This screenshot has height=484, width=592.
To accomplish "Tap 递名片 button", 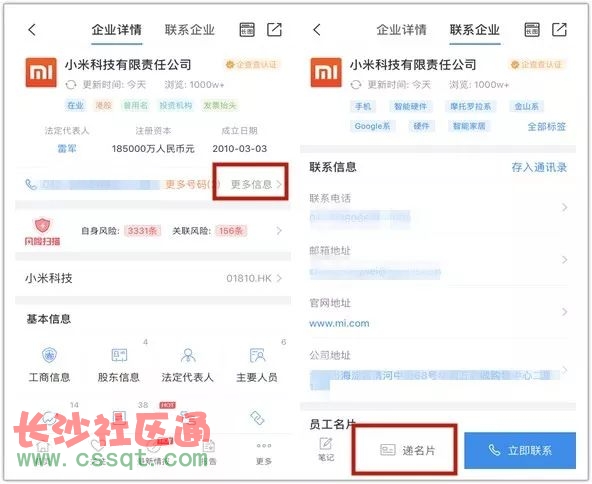I will [x=407, y=450].
